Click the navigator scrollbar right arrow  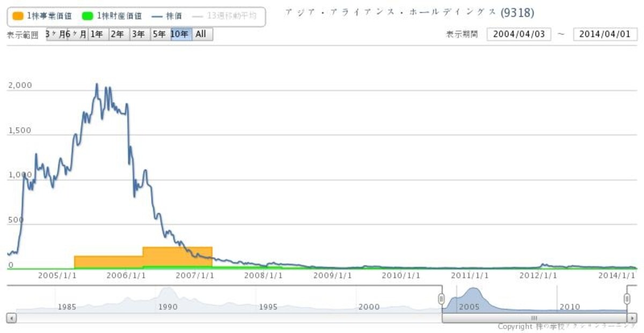tap(633, 318)
